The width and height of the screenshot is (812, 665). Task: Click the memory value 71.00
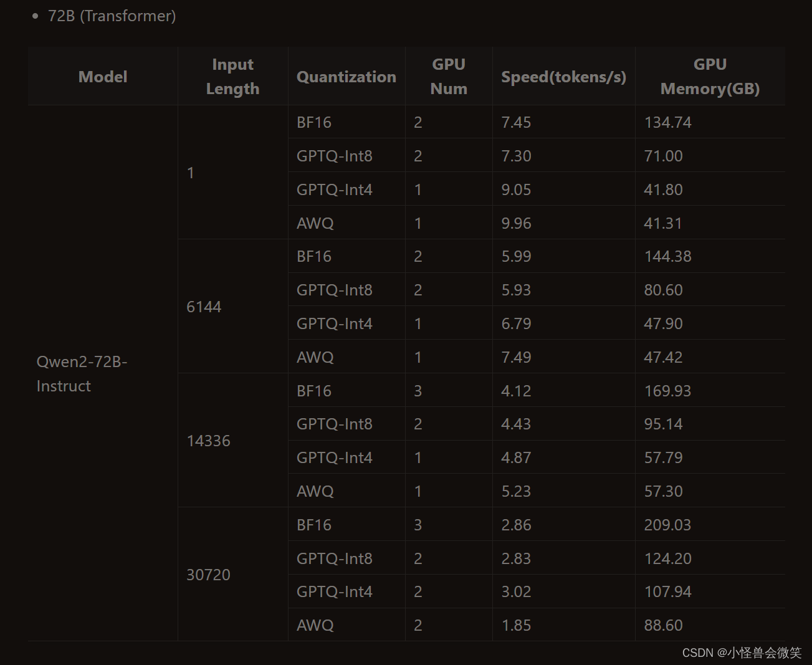(663, 156)
